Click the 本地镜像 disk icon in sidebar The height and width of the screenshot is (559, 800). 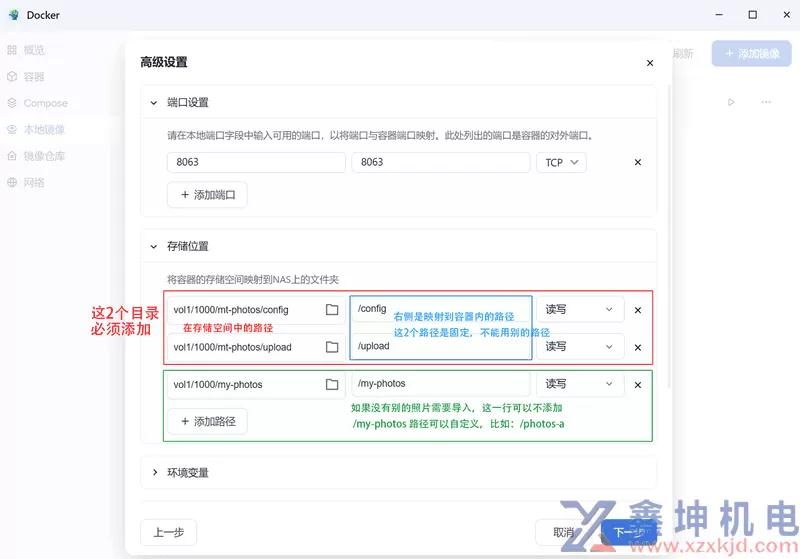click(x=12, y=130)
